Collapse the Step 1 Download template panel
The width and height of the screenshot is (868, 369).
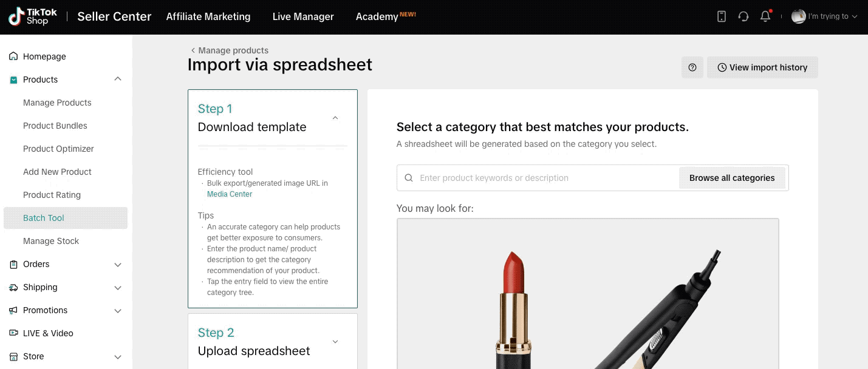(335, 118)
